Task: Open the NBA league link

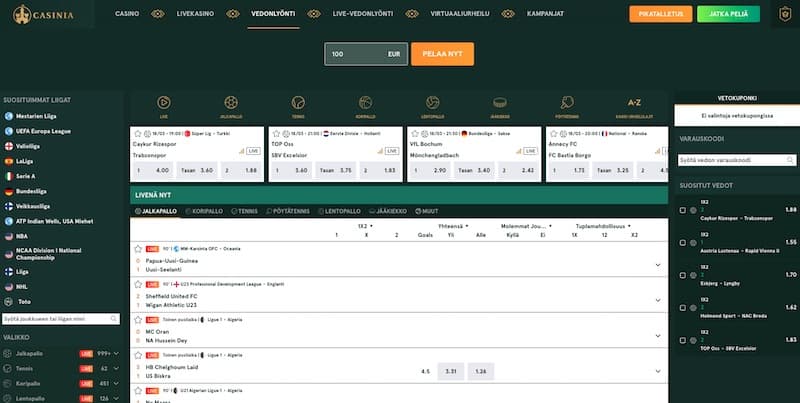Action: tap(21, 236)
